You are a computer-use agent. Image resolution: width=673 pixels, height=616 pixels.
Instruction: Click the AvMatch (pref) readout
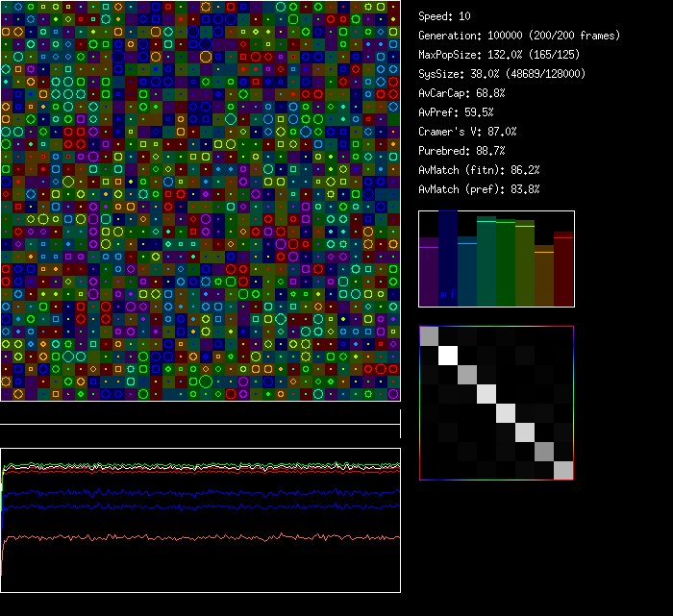(479, 189)
